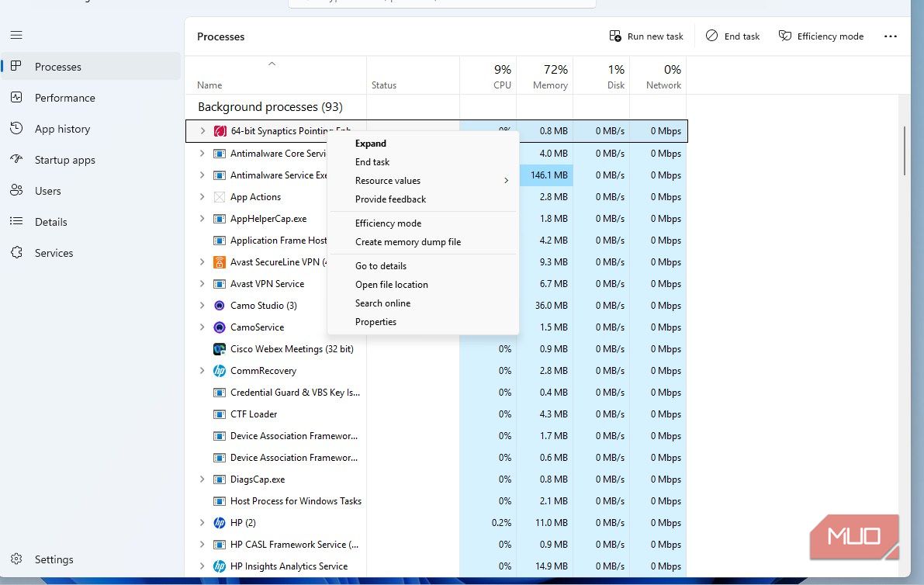
Task: Open the hamburger navigation menu
Action: (16, 36)
